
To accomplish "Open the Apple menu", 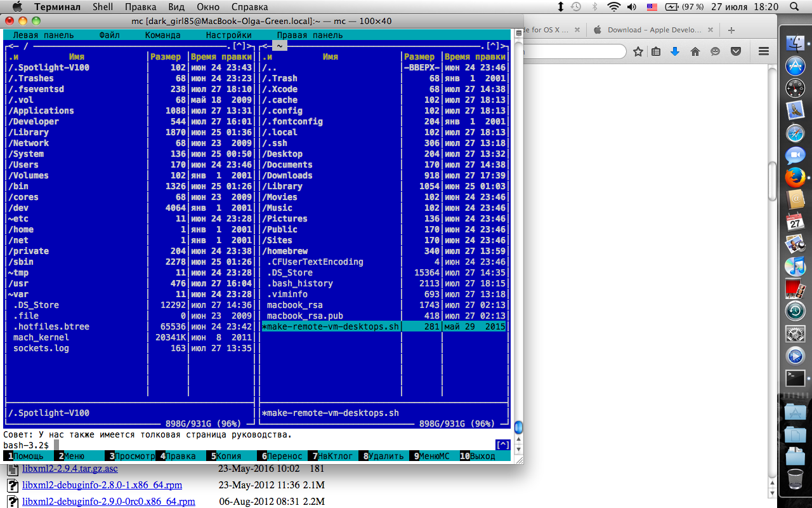I will pos(17,7).
